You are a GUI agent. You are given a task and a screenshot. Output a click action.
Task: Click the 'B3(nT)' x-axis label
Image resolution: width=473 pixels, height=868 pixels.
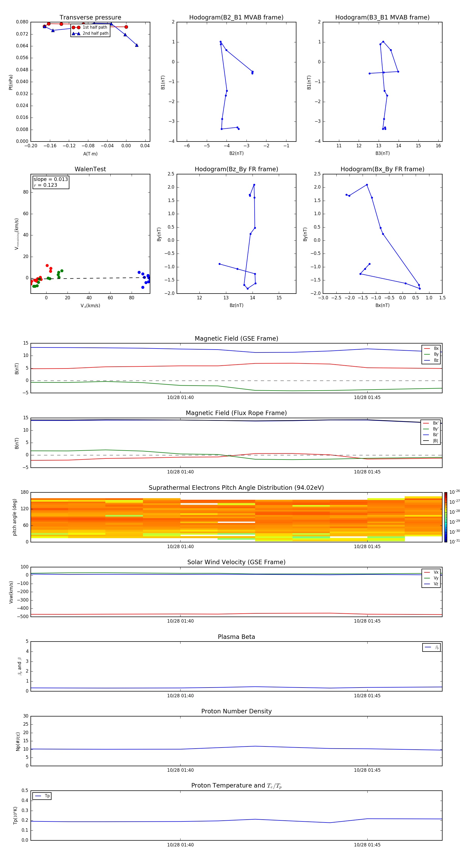click(x=382, y=153)
